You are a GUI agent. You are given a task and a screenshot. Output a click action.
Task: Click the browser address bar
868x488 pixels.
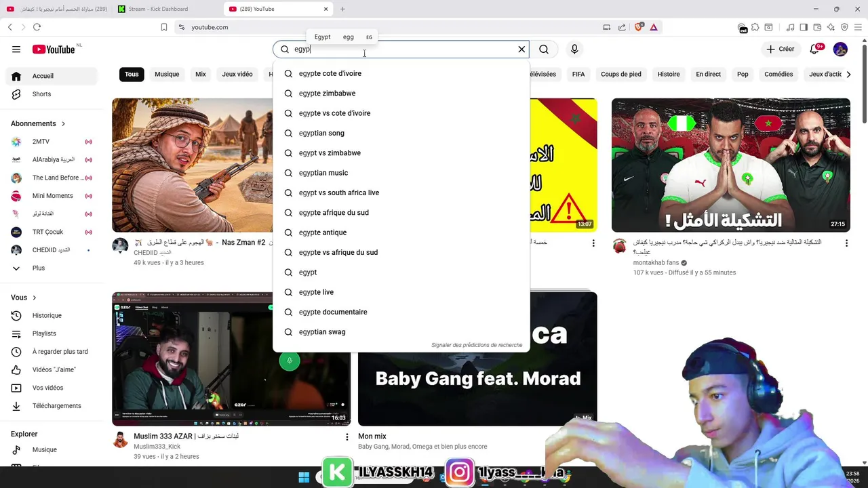pos(393,27)
